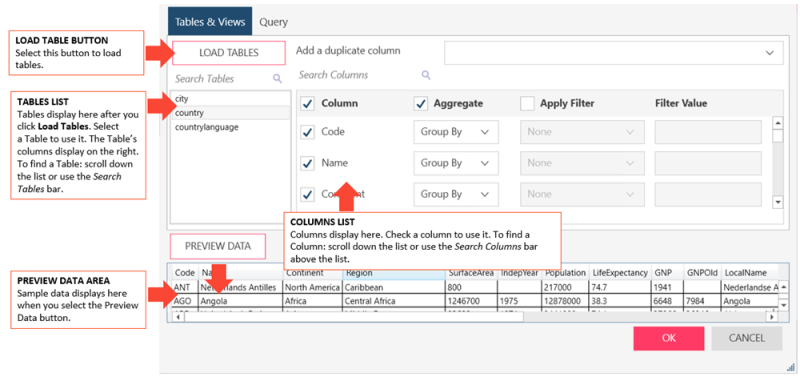
Task: Click columns list scroll up arrow
Action: click(x=778, y=123)
